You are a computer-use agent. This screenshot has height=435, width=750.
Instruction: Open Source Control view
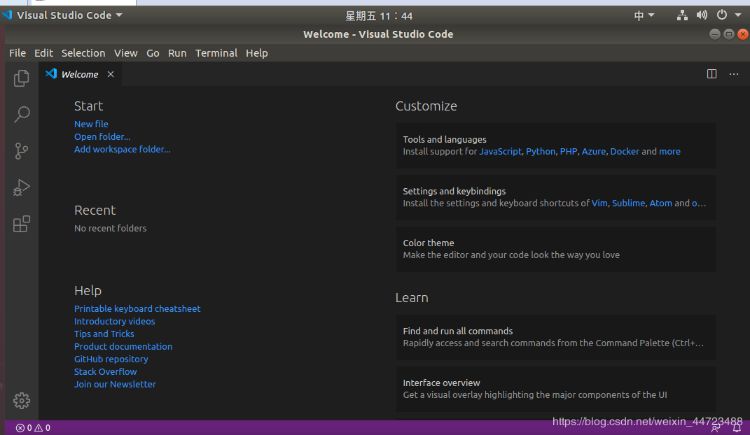point(21,151)
